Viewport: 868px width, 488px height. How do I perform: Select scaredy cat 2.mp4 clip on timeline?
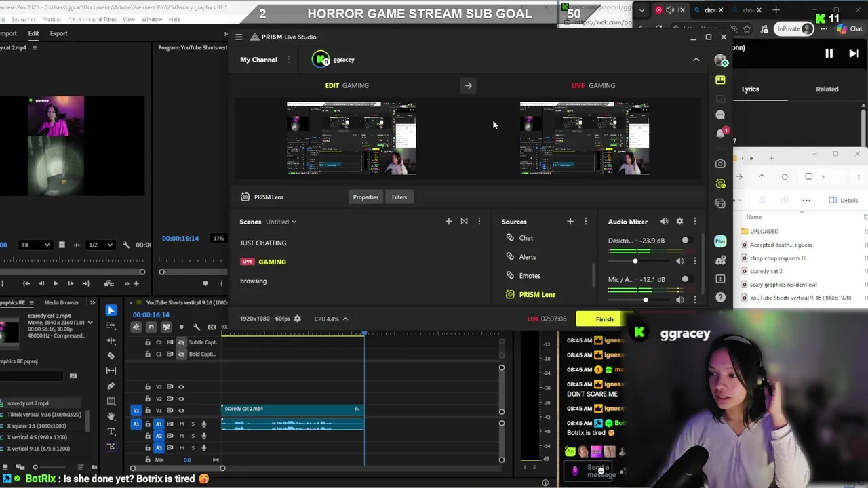tap(292, 409)
